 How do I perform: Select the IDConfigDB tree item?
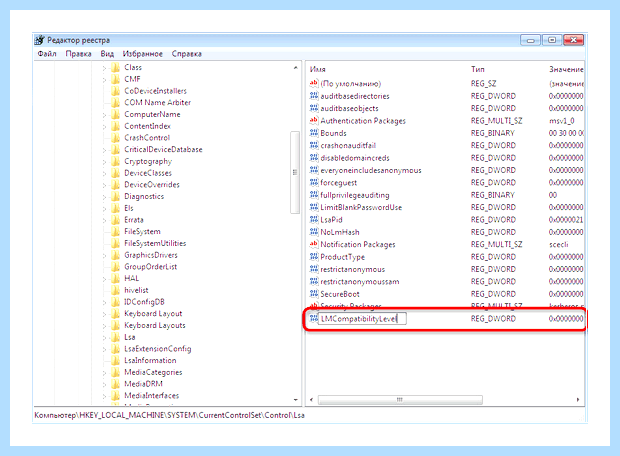coord(144,302)
